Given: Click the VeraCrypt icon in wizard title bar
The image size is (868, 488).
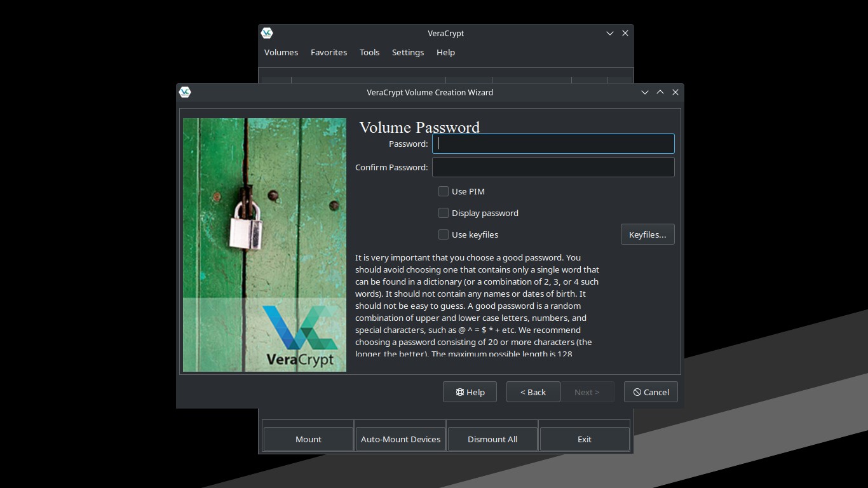Looking at the screenshot, I should pyautogui.click(x=185, y=92).
